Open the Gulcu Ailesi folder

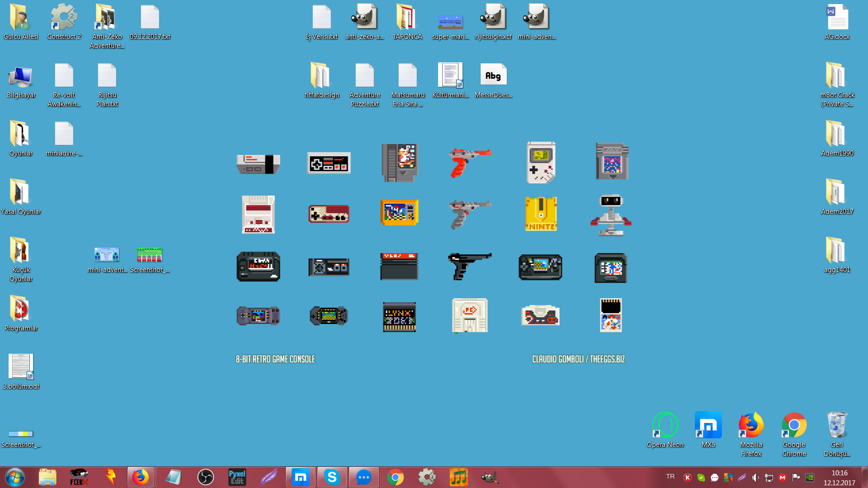(x=21, y=23)
